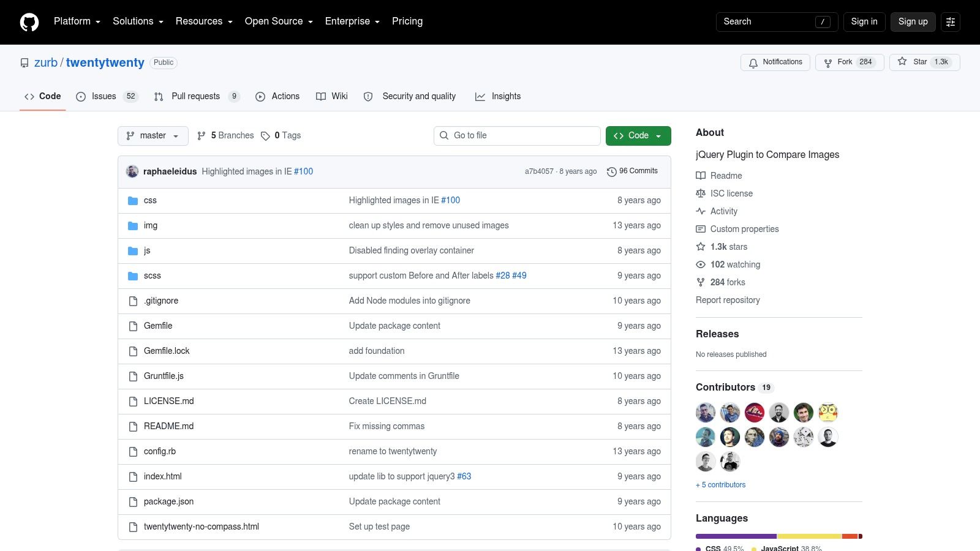Click the css folder icon
The image size is (980, 551).
[133, 201]
